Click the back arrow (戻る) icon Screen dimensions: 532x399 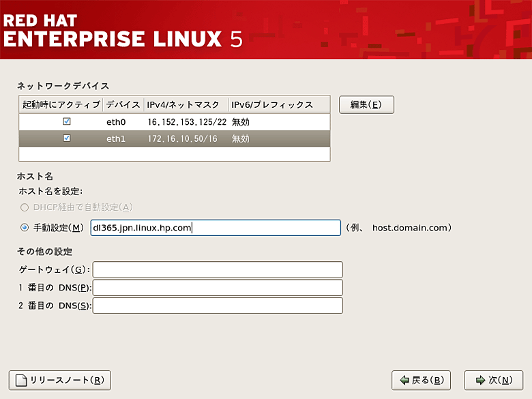404,381
